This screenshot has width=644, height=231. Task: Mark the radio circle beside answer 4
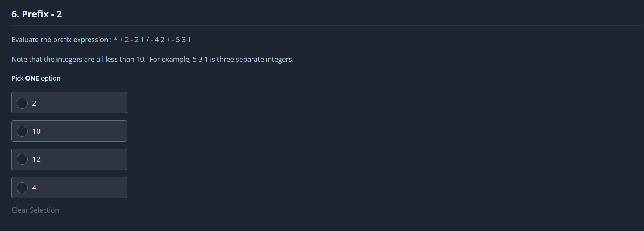(22, 188)
